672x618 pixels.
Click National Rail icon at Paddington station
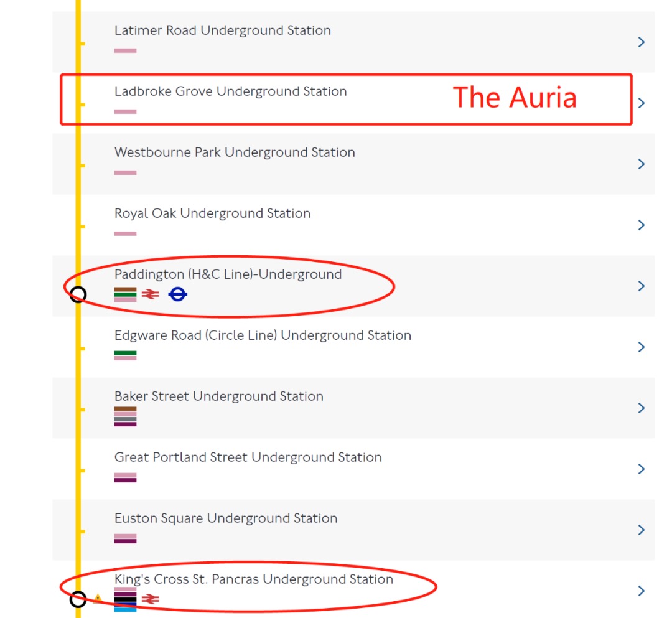click(x=151, y=294)
